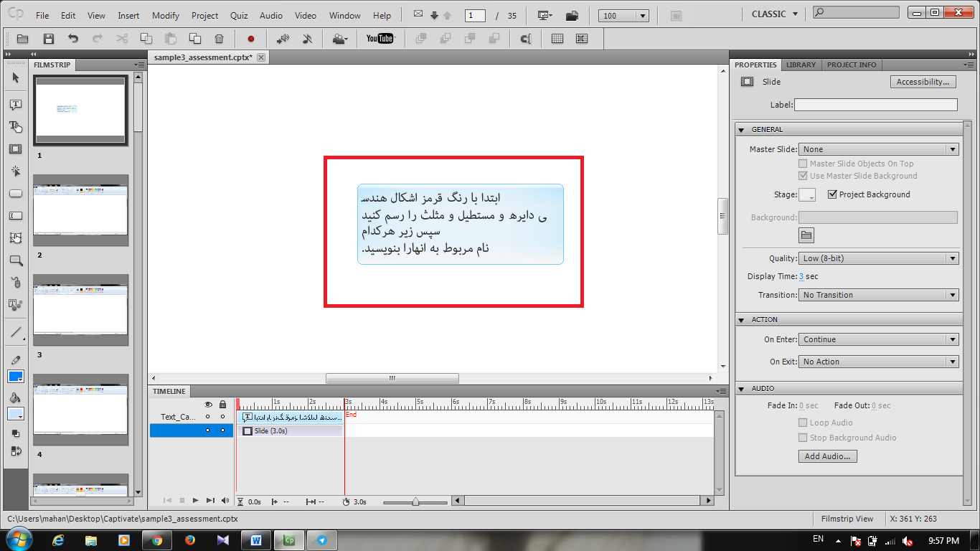Viewport: 980px width, 551px height.
Task: Open the On Exit action dropdown
Action: click(x=879, y=362)
